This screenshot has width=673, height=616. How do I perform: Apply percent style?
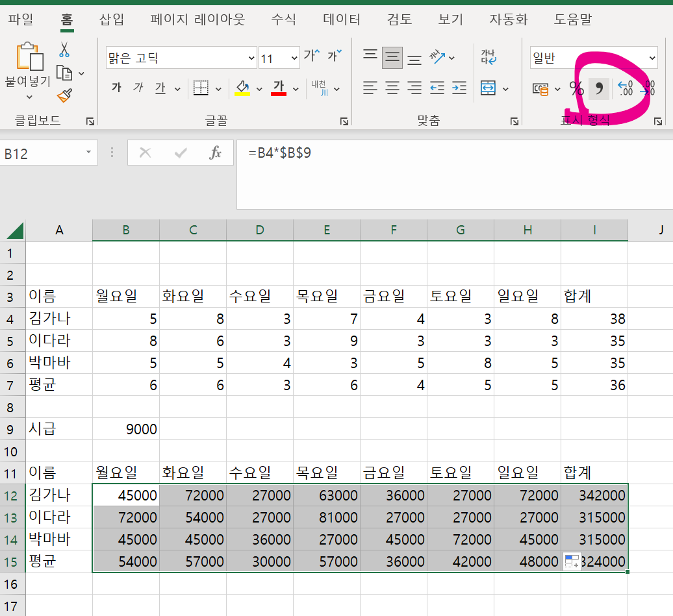pyautogui.click(x=576, y=88)
